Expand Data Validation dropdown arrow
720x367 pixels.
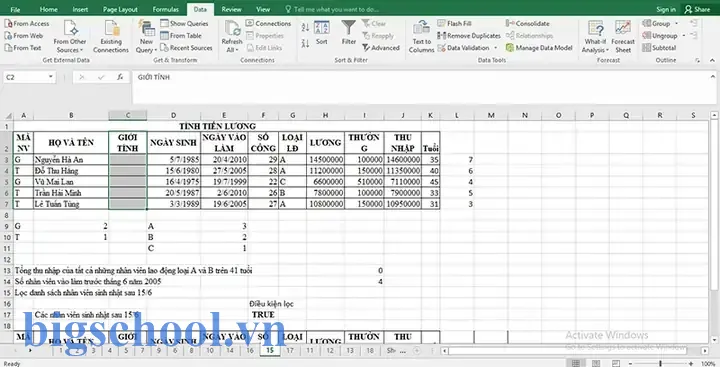(495, 48)
